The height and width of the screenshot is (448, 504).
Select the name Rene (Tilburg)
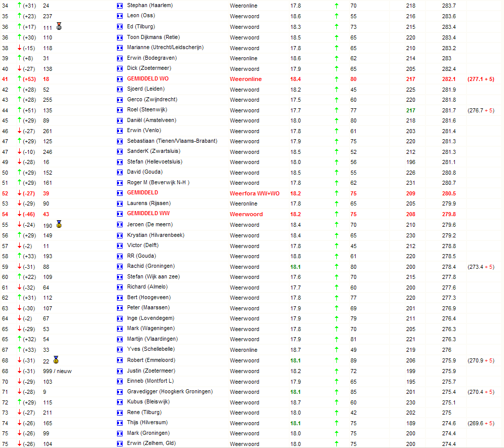[144, 413]
